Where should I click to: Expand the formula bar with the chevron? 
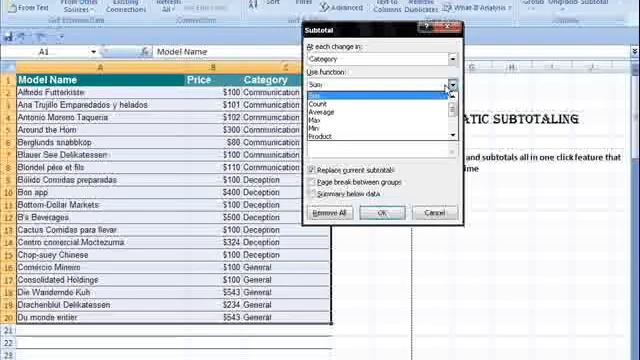635,51
